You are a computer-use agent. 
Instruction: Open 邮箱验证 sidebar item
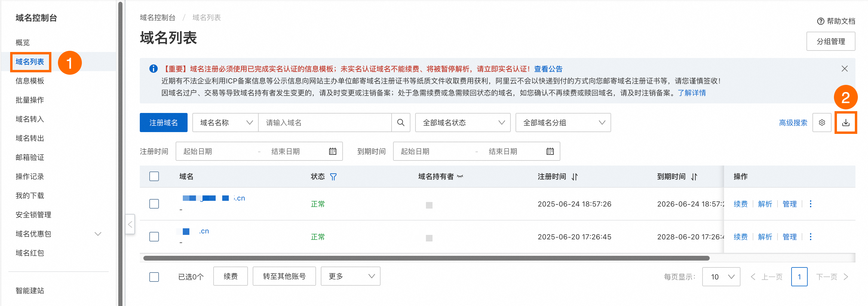point(30,157)
